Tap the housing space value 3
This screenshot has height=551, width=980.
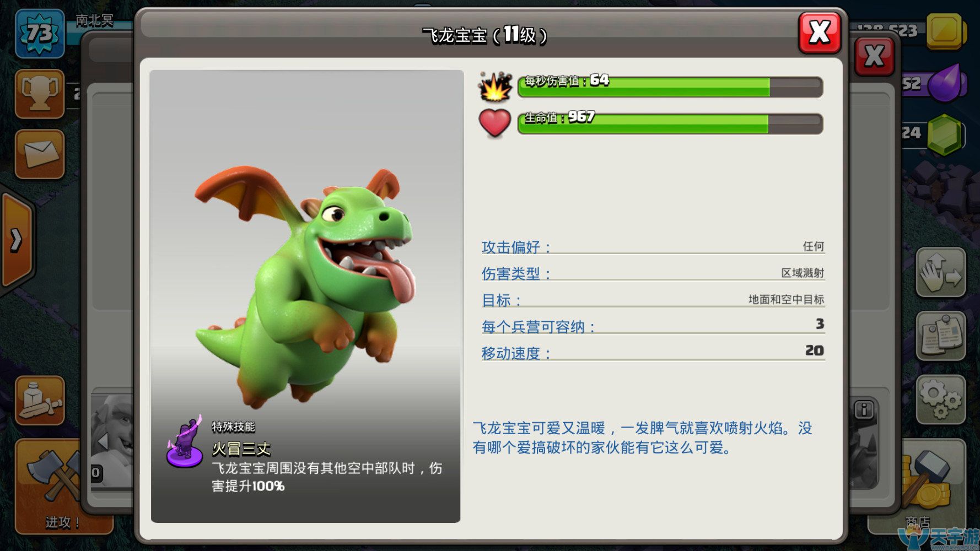tap(820, 324)
